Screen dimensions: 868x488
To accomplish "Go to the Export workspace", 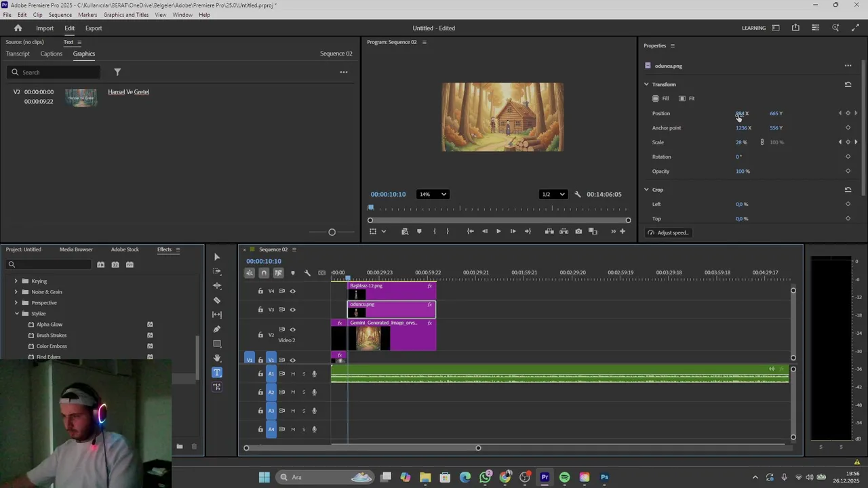I will [94, 28].
